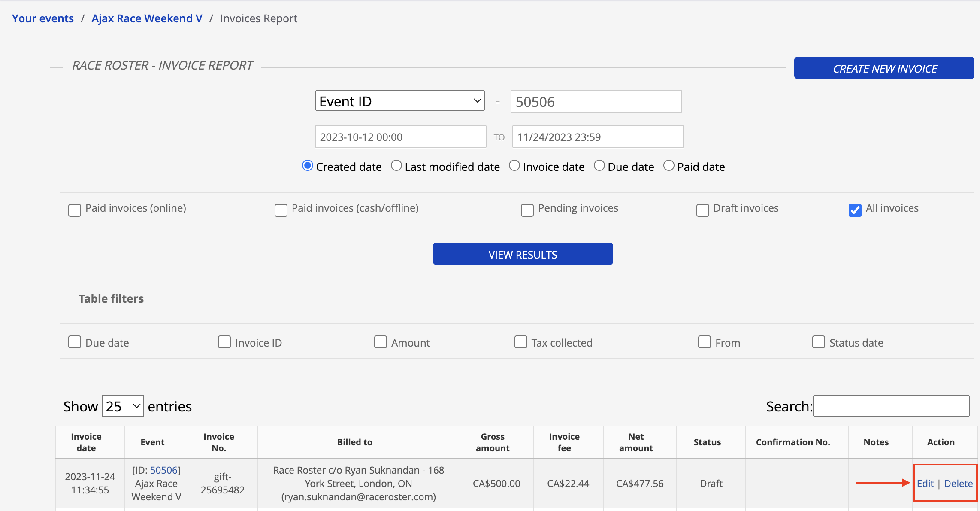Enable the Tax collected column filter
This screenshot has width=980, height=511.
coord(520,342)
